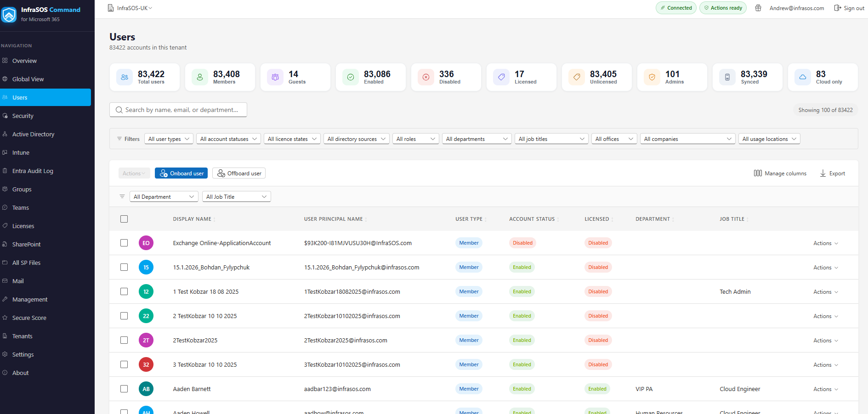This screenshot has height=414, width=868.
Task: Click the Admins shield icon card
Action: (x=652, y=77)
